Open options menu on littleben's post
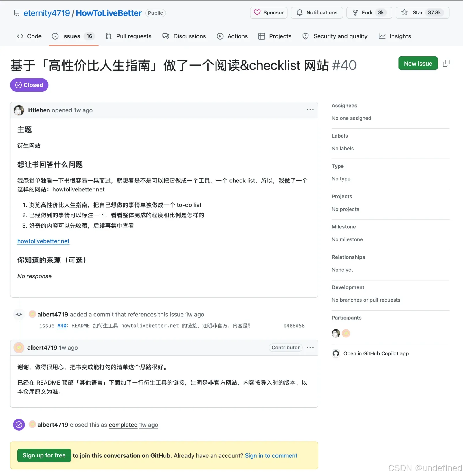This screenshot has height=476, width=463. click(x=310, y=110)
